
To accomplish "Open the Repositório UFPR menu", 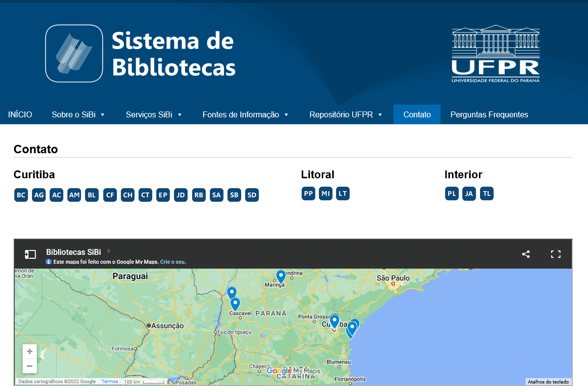I will [345, 114].
